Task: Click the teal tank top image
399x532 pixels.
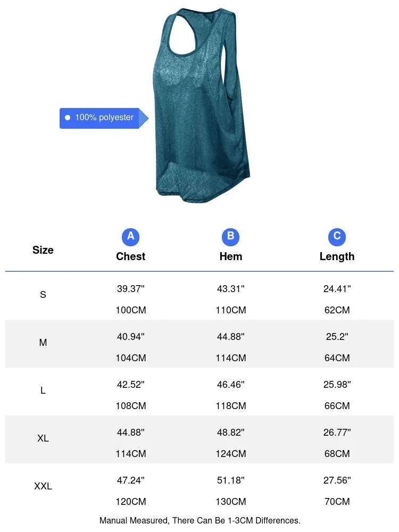Action: (x=201, y=104)
